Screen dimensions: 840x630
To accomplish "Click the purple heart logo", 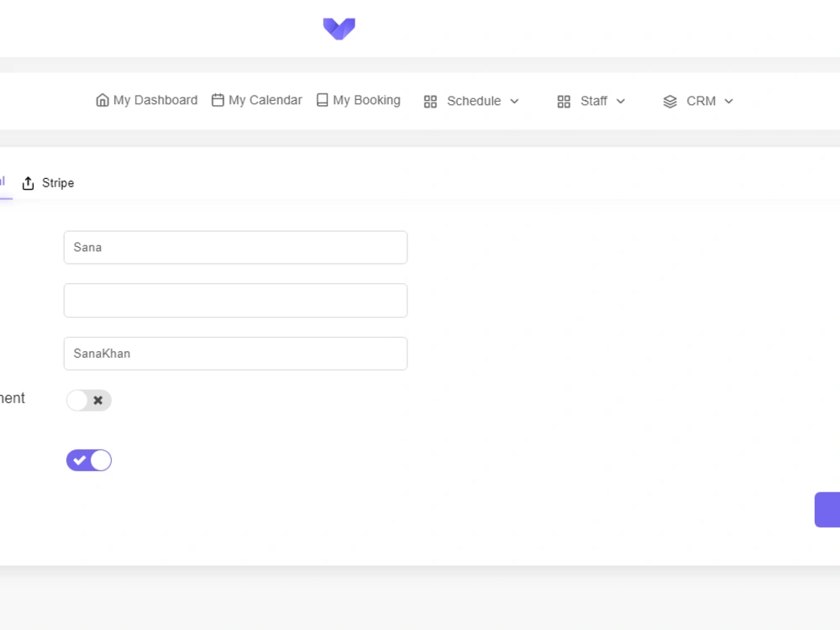I will click(x=339, y=29).
